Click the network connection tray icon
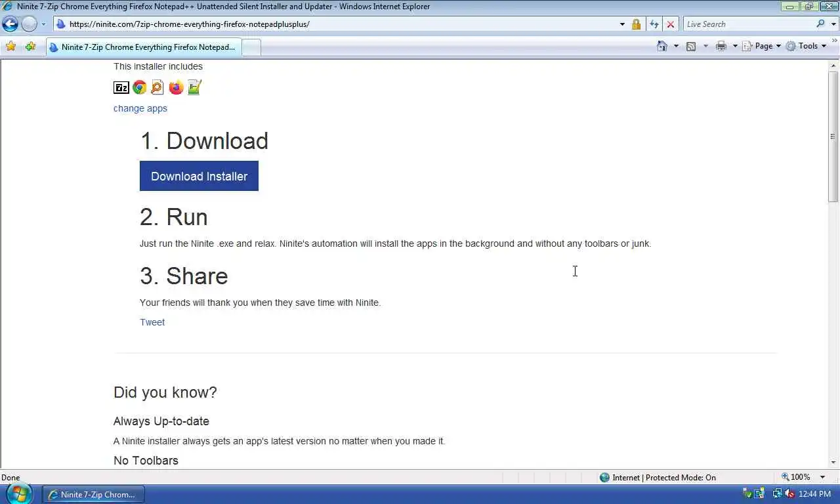Viewport: 840px width, 504px height. pos(778,494)
